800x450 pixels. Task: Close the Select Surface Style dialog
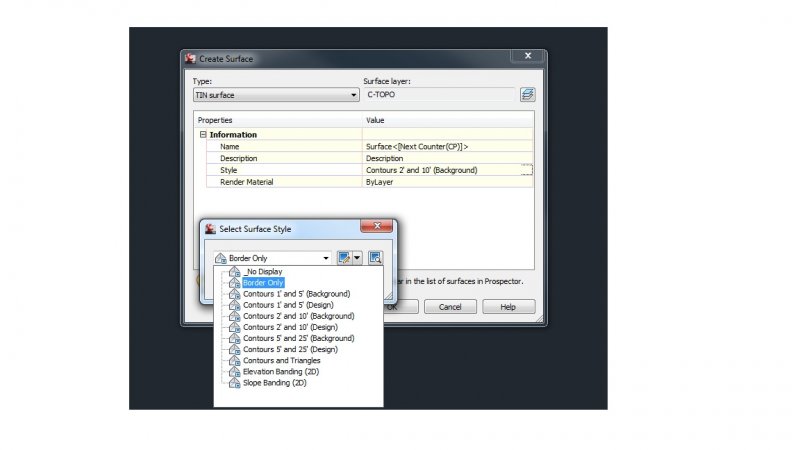click(x=377, y=226)
